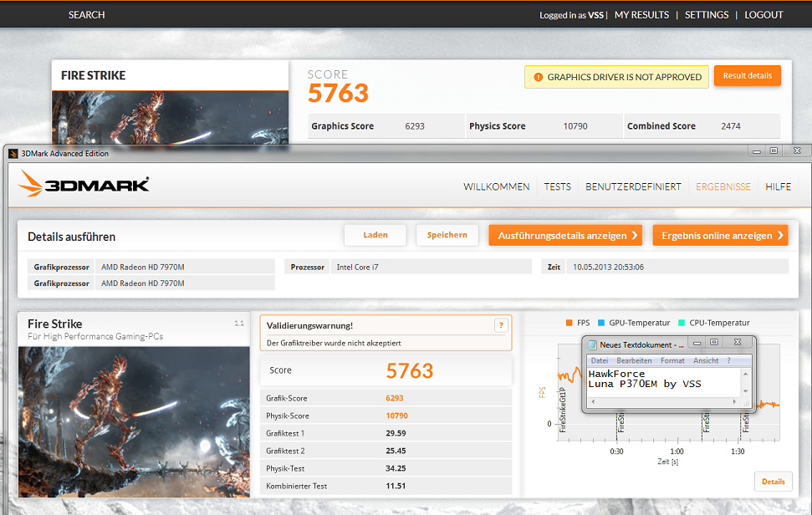This screenshot has width=812, height=515.
Task: Click the Notepad horizontal scrollbar right arrow
Action: [x=734, y=401]
